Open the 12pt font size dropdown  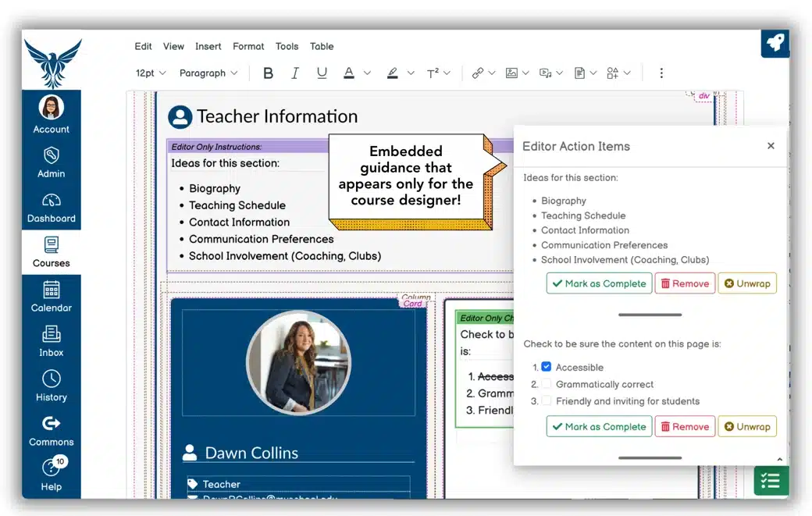point(149,73)
